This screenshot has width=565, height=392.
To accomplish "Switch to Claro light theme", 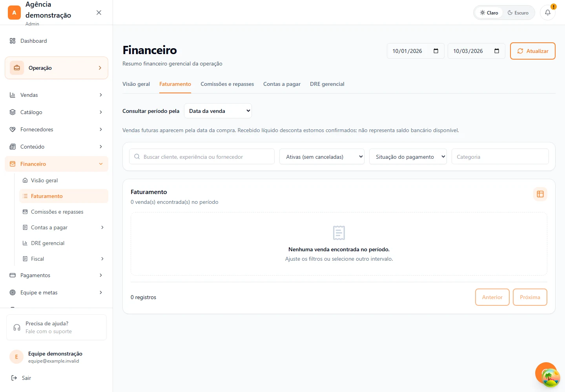I will [489, 13].
